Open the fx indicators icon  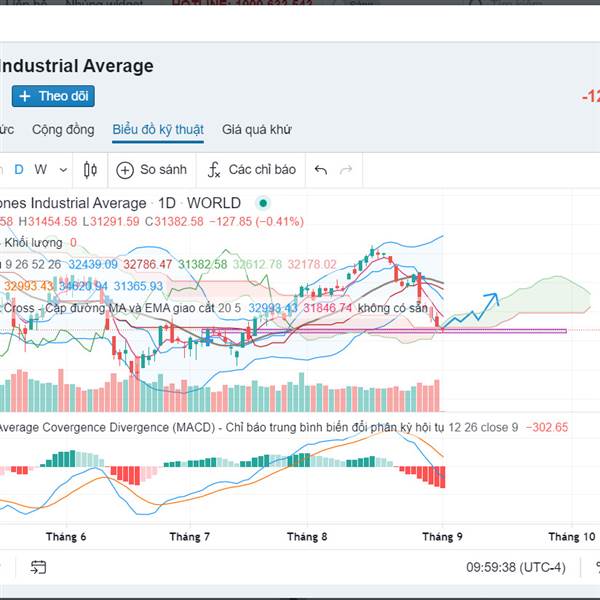pos(214,170)
